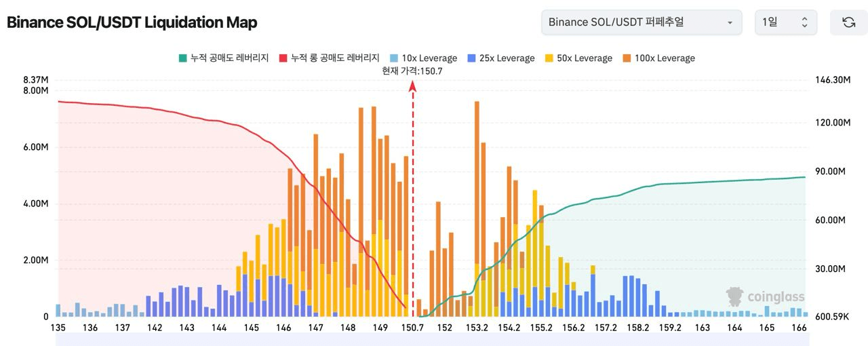868x346 pixels.
Task: Toggle the 누적 롱 공매도 레버리지 legend series
Action: point(330,58)
